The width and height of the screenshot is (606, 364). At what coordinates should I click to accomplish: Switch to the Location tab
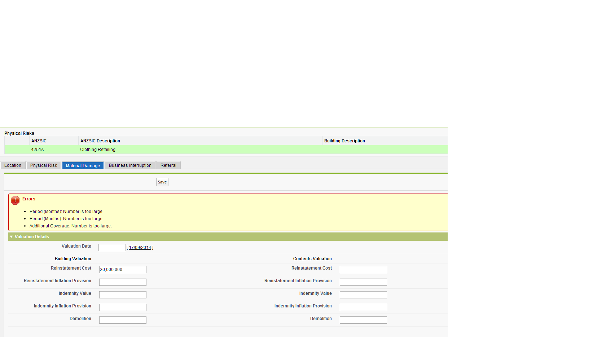[13, 165]
